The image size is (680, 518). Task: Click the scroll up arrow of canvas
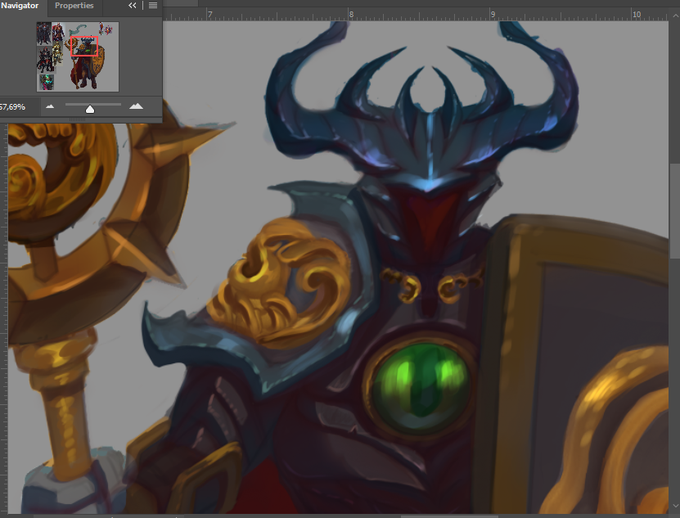coord(675,15)
